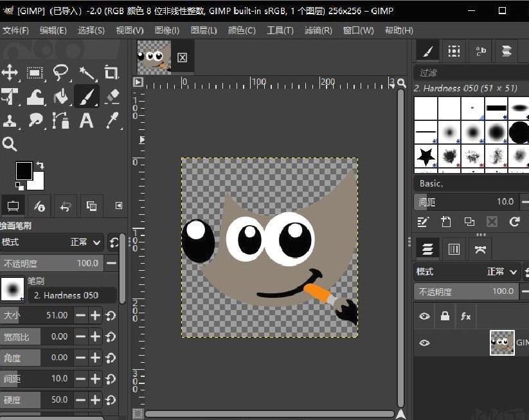The width and height of the screenshot is (529, 420).
Task: Click the brush filter search field
Action: (471, 73)
